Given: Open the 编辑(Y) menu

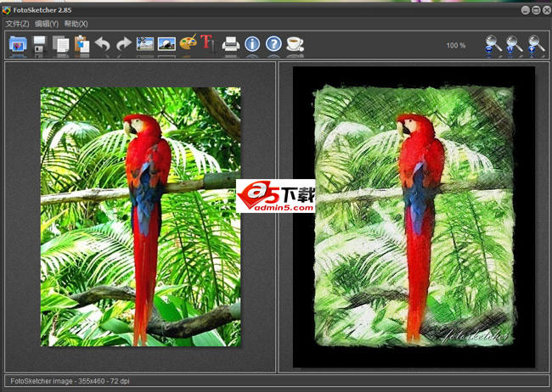Looking at the screenshot, I should 47,24.
